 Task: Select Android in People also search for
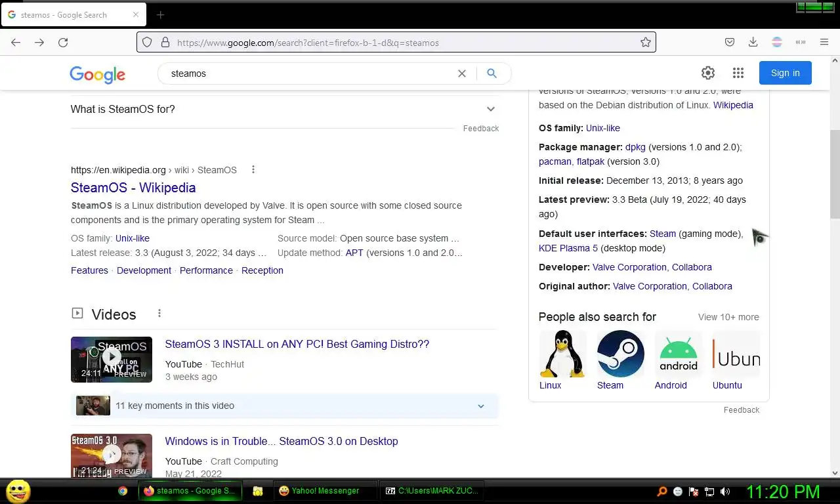(678, 360)
